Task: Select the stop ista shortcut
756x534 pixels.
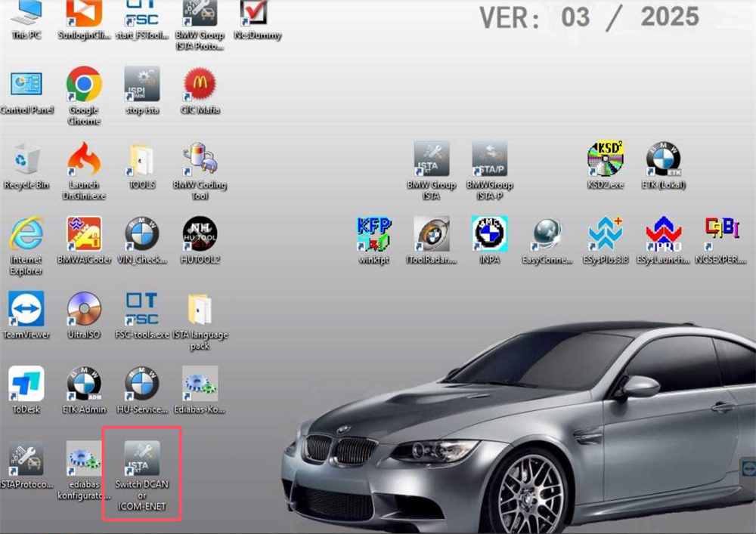Action: pyautogui.click(x=142, y=84)
